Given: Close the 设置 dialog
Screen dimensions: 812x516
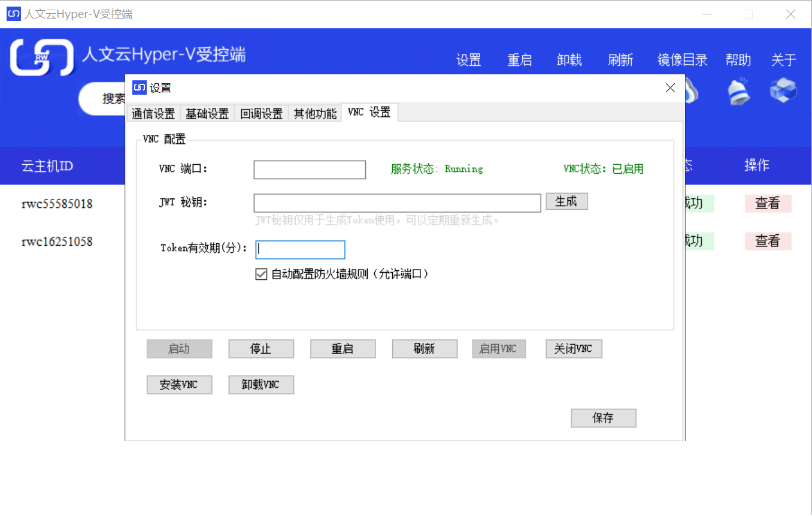Looking at the screenshot, I should click(671, 88).
